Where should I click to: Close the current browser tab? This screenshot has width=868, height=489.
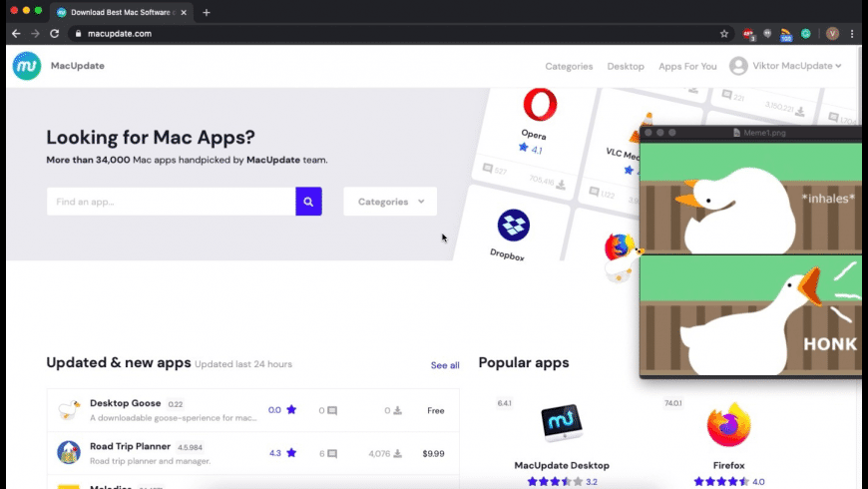tap(184, 12)
